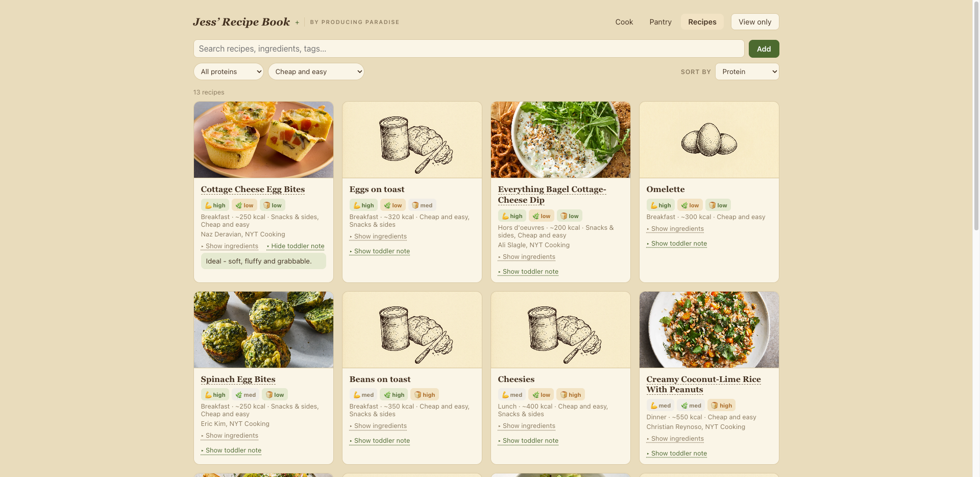The image size is (980, 477).
Task: Click the muscle 'high' badge on Spinach Egg Bites
Action: [x=215, y=395]
